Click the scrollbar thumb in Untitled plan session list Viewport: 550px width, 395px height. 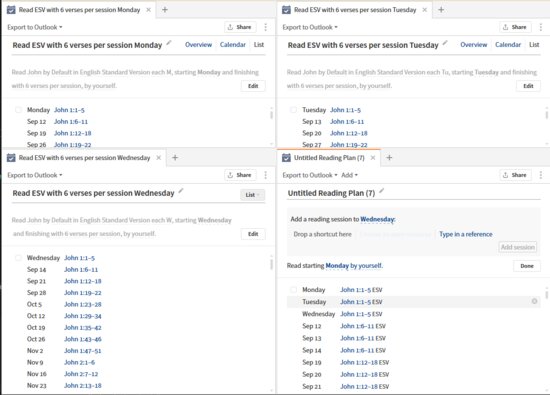(546, 294)
